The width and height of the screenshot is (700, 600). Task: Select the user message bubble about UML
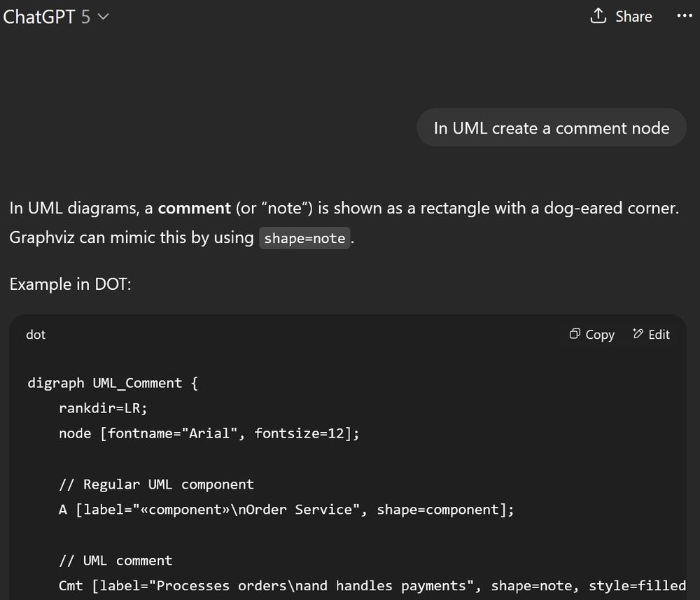click(x=551, y=128)
